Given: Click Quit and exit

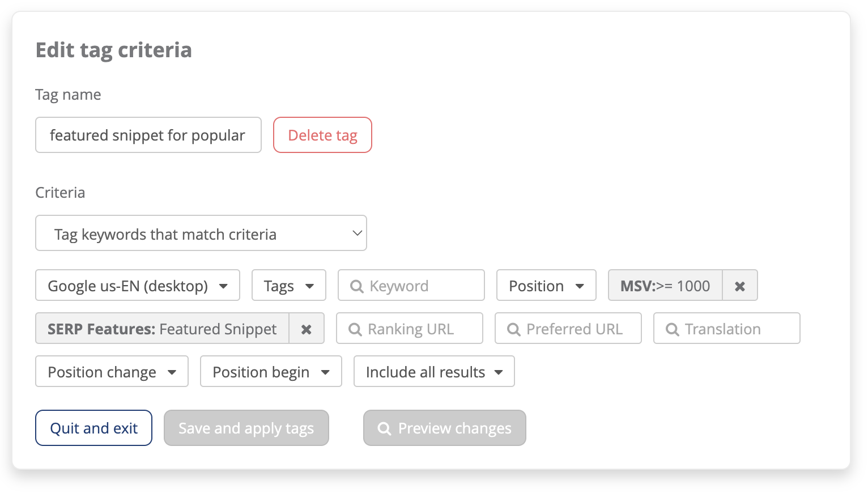Looking at the screenshot, I should [93, 428].
